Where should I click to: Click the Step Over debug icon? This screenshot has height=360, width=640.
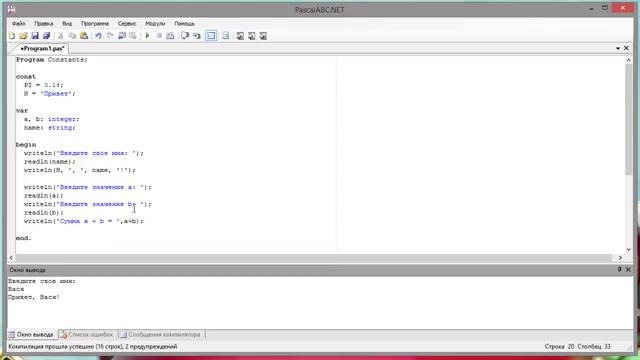185,36
